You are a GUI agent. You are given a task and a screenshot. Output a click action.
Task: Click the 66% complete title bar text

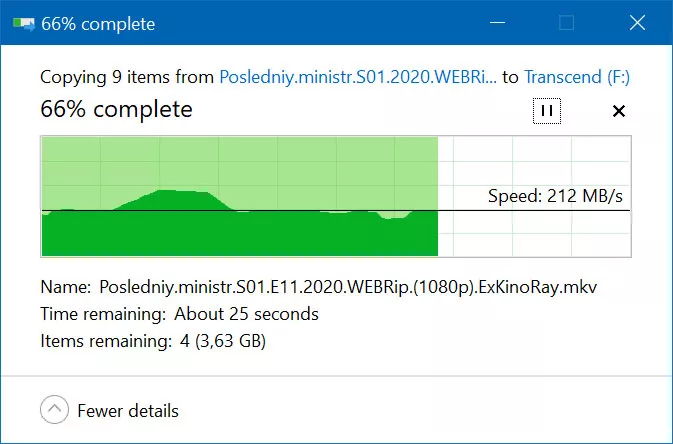(x=98, y=24)
